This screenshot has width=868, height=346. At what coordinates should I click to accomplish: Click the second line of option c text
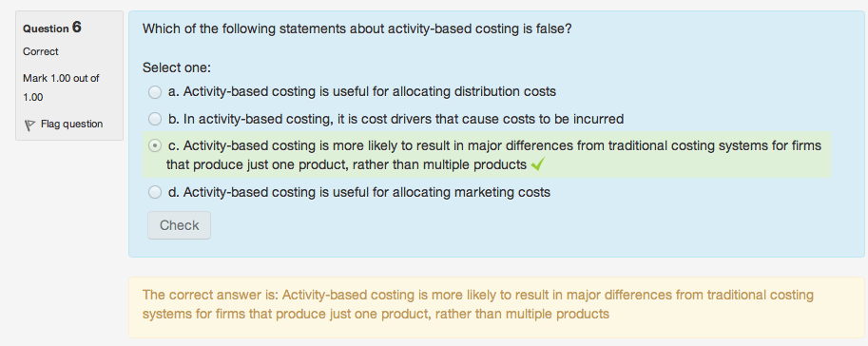(347, 165)
